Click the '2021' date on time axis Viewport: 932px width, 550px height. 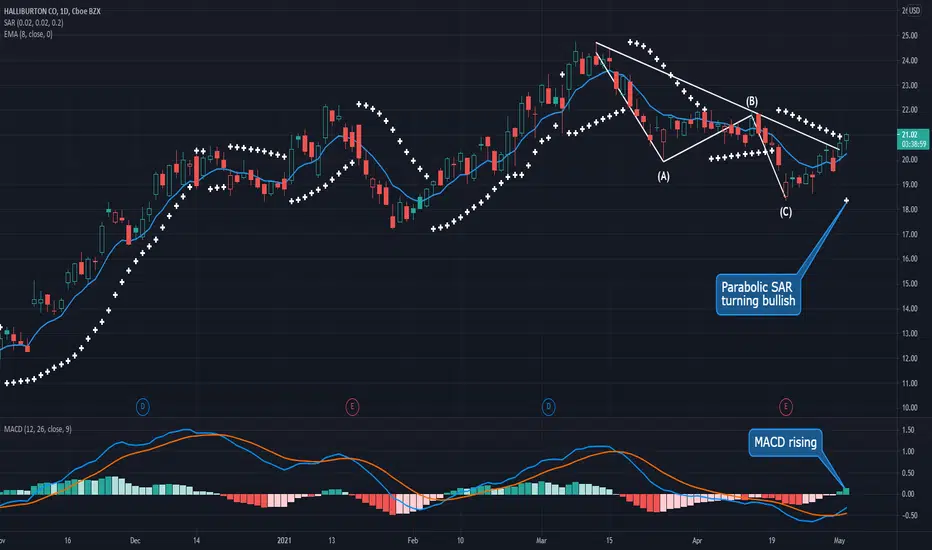(284, 540)
